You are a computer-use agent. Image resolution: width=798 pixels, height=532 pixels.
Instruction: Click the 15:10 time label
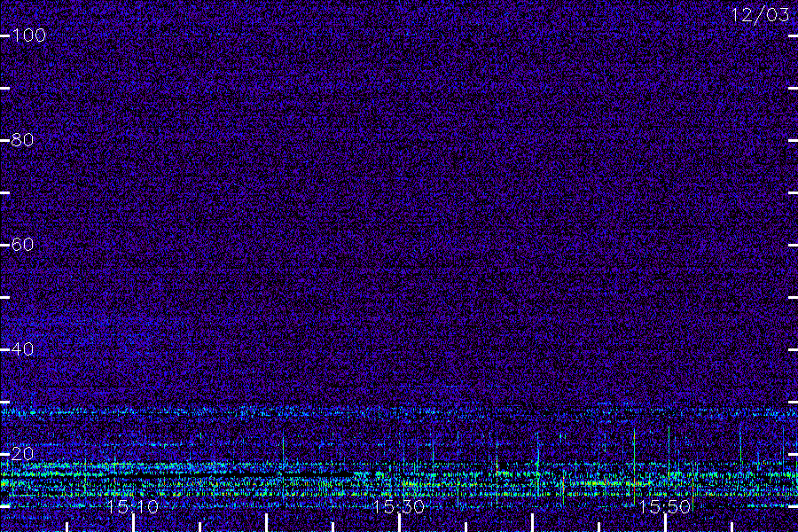click(x=133, y=507)
